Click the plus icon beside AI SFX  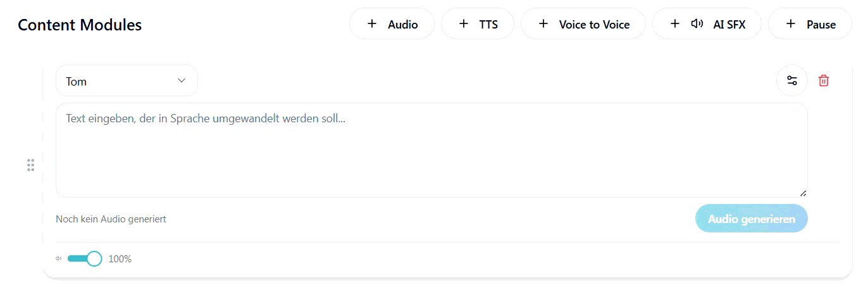pyautogui.click(x=675, y=24)
